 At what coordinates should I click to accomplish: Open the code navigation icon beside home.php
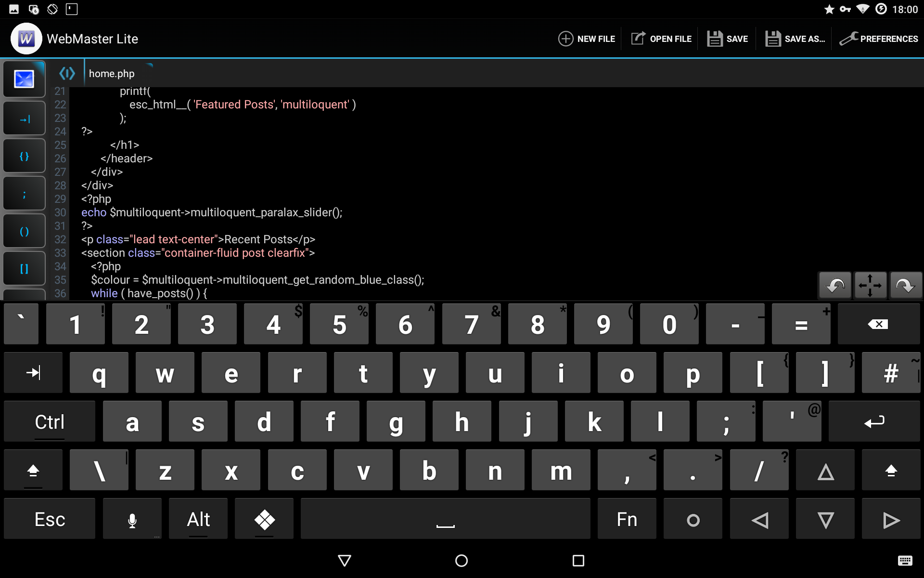click(x=67, y=73)
